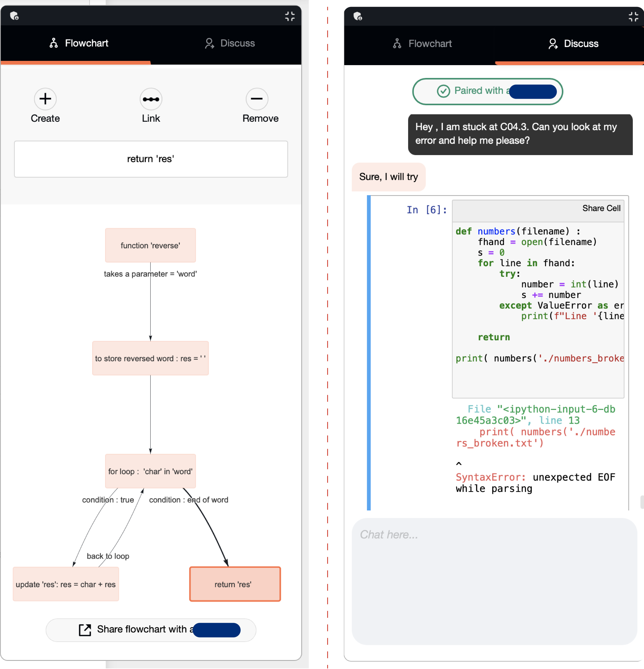Image resolution: width=644 pixels, height=669 pixels.
Task: Select the for loop 'char' in 'word' node
Action: pyautogui.click(x=150, y=471)
